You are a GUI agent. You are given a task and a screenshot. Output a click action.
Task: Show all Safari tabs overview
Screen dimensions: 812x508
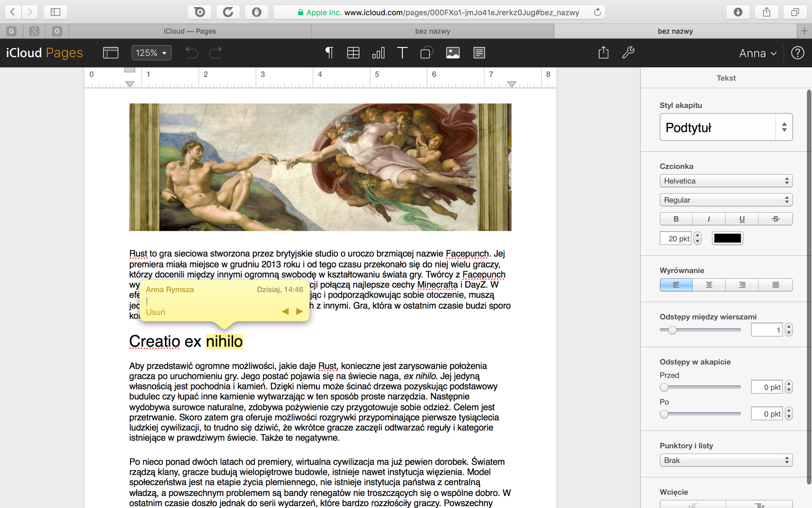[x=795, y=12]
